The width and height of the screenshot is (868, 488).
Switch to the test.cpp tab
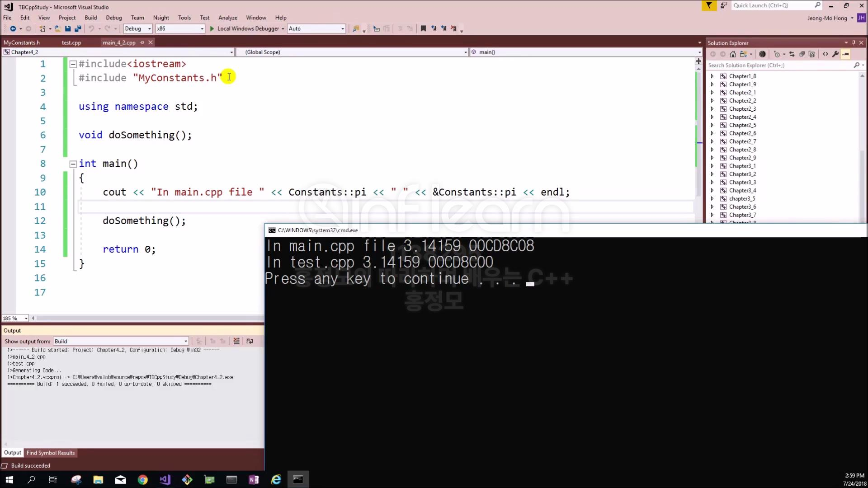pos(71,42)
